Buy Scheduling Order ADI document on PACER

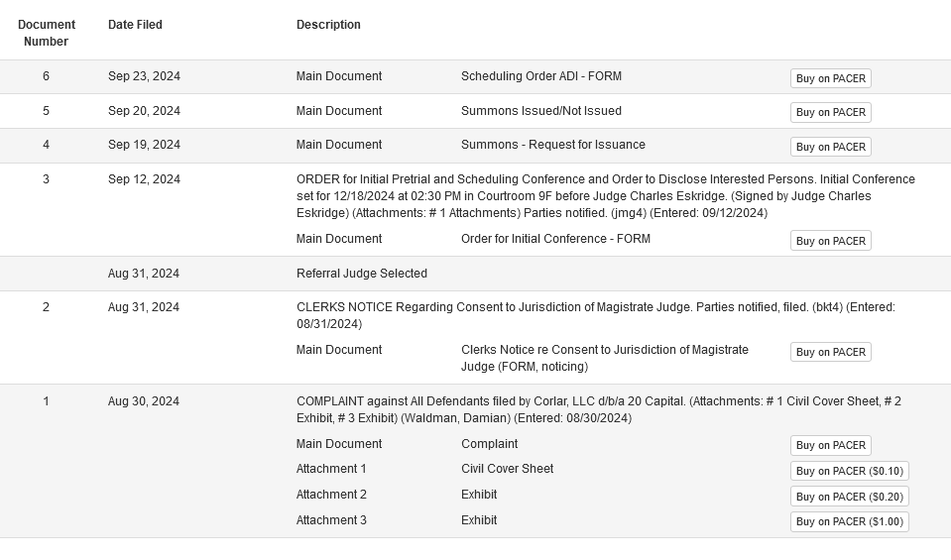830,78
